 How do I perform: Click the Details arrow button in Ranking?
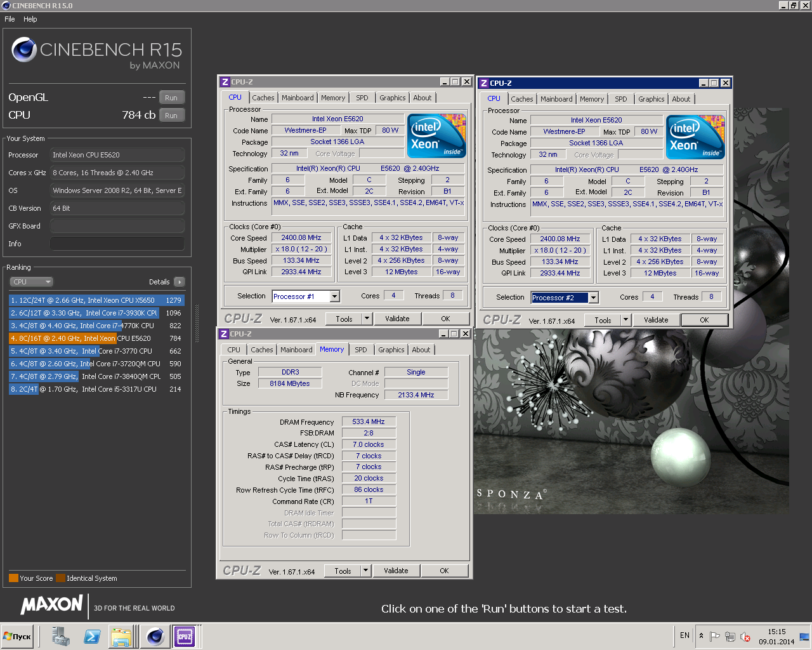(x=179, y=282)
